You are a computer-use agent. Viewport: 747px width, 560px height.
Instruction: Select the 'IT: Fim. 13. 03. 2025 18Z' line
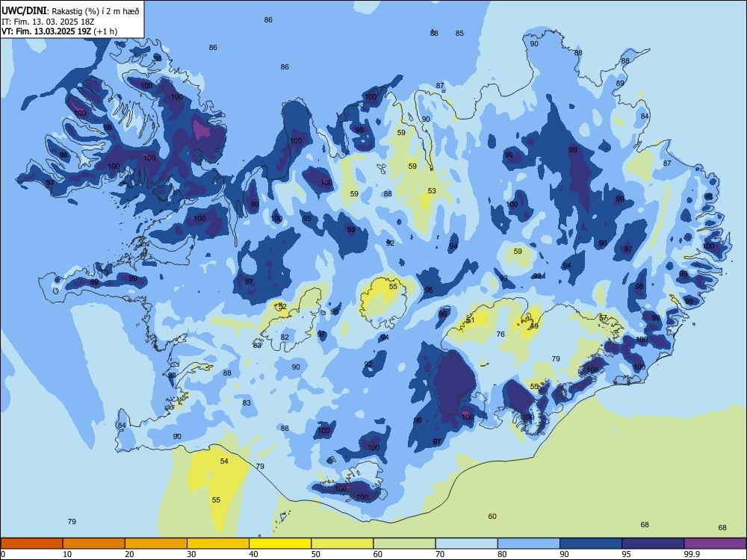49,22
